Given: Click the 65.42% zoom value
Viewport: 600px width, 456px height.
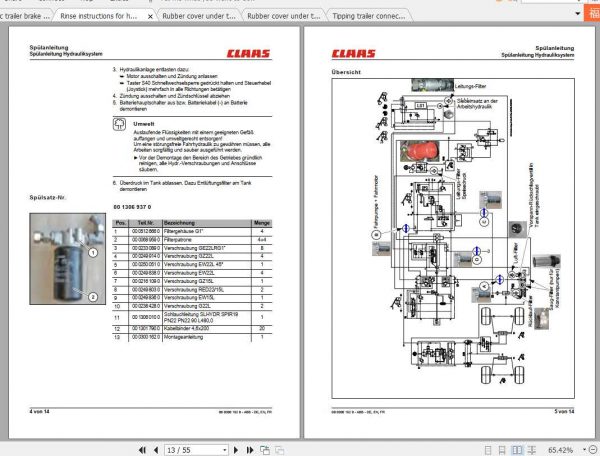Looking at the screenshot, I should point(561,450).
